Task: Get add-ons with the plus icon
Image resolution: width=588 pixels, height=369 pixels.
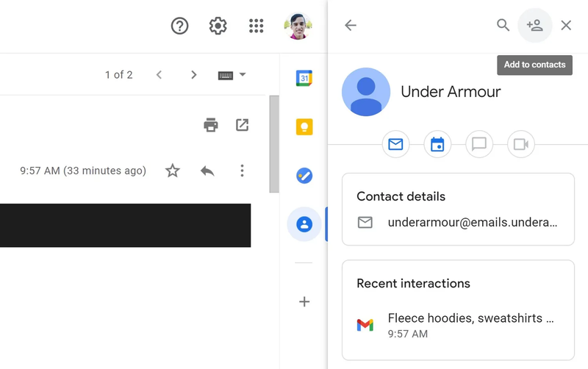Action: [x=304, y=301]
